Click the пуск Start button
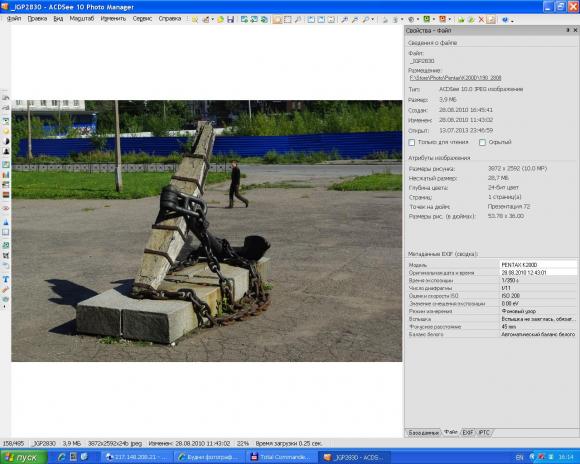 24,457
